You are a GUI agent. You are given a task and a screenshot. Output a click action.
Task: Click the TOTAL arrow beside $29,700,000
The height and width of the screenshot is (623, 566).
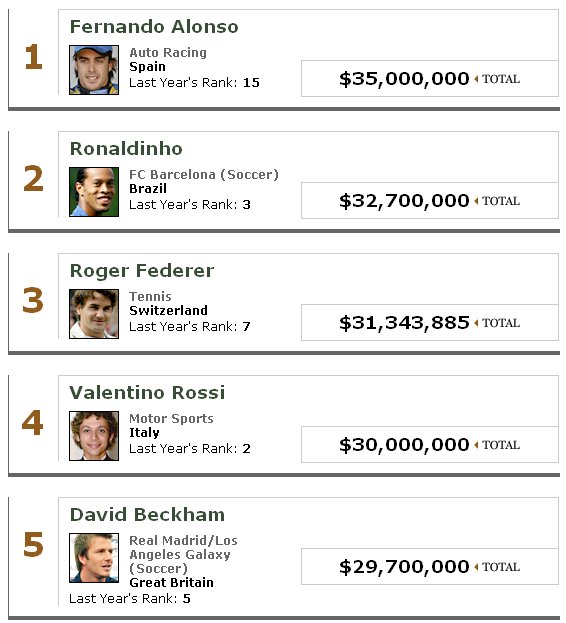click(476, 567)
